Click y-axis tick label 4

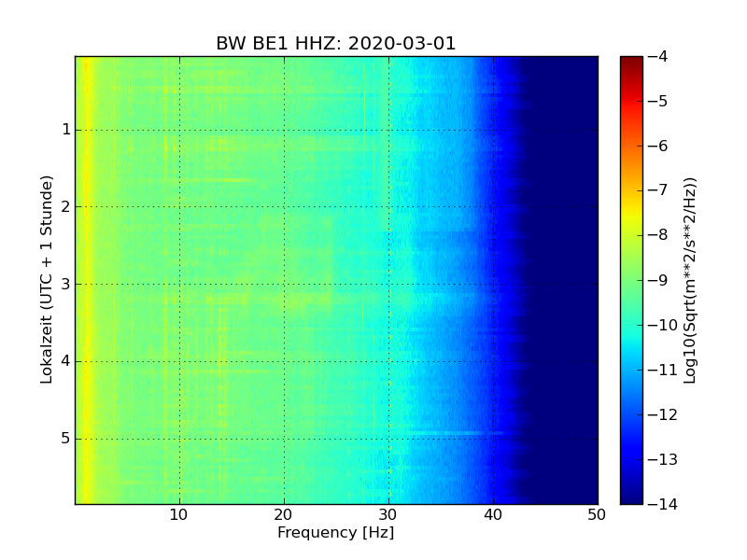pos(66,361)
